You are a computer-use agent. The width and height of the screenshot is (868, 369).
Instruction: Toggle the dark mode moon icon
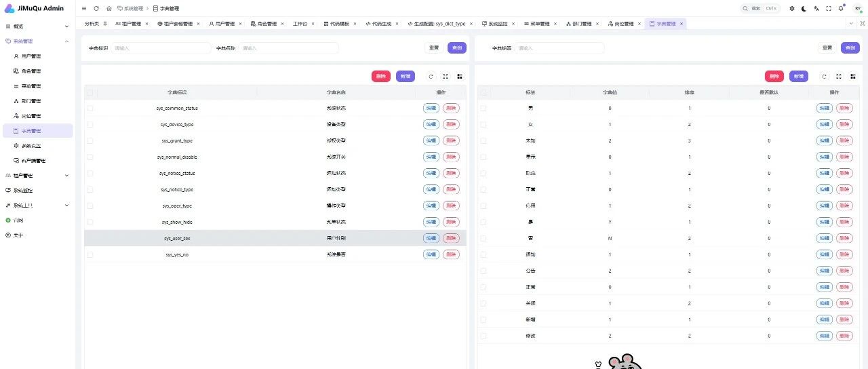click(804, 8)
